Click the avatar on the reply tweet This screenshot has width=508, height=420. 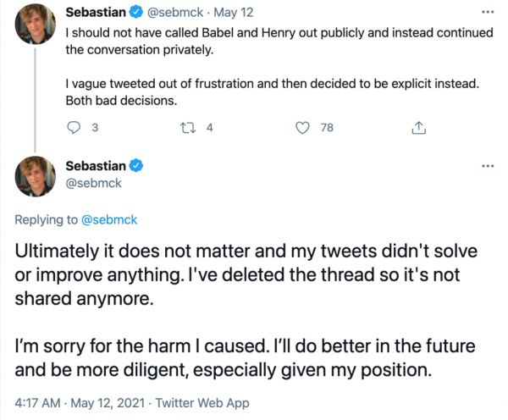click(x=36, y=175)
